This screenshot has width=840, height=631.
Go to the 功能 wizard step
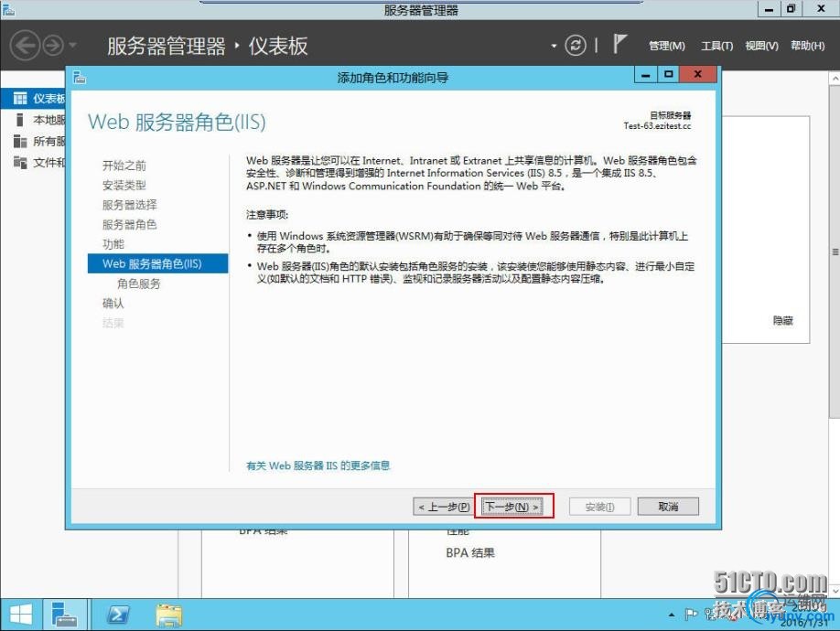(x=113, y=244)
